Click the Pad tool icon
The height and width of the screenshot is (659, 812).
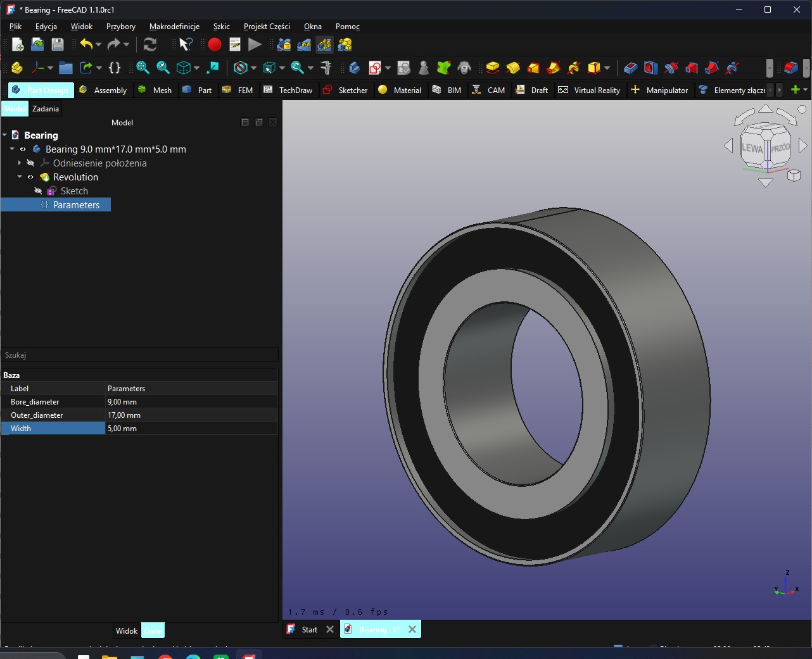pos(493,68)
